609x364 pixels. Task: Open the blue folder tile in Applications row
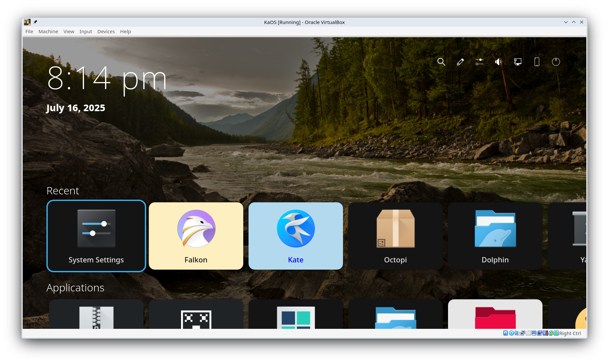click(395, 314)
